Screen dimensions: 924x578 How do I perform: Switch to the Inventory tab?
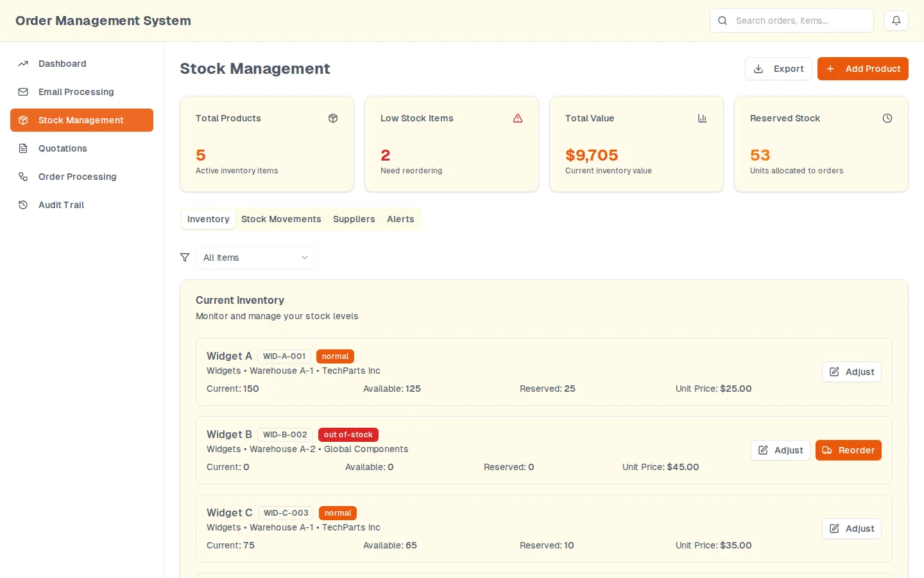208,219
